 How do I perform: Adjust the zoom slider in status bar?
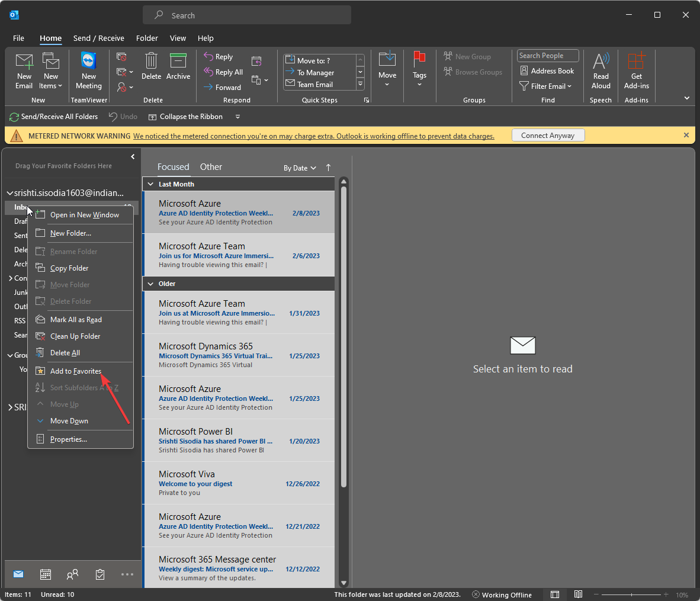click(631, 594)
